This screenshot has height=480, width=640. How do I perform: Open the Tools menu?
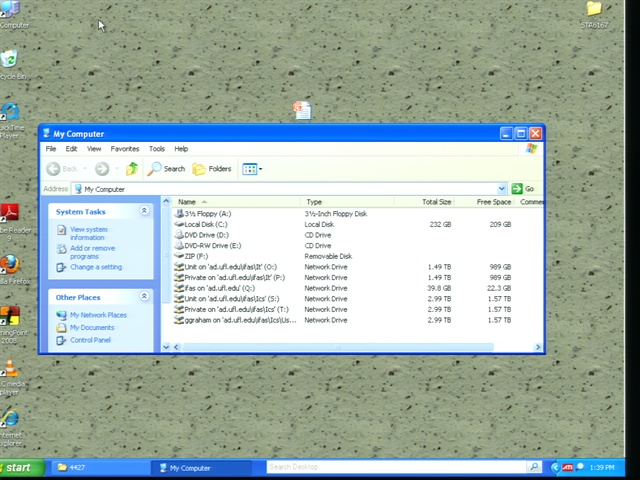point(157,149)
